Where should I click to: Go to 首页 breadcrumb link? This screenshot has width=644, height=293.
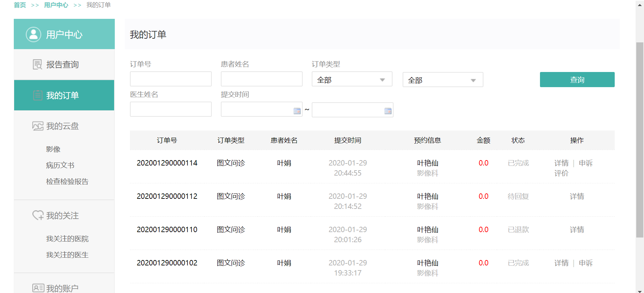click(20, 5)
